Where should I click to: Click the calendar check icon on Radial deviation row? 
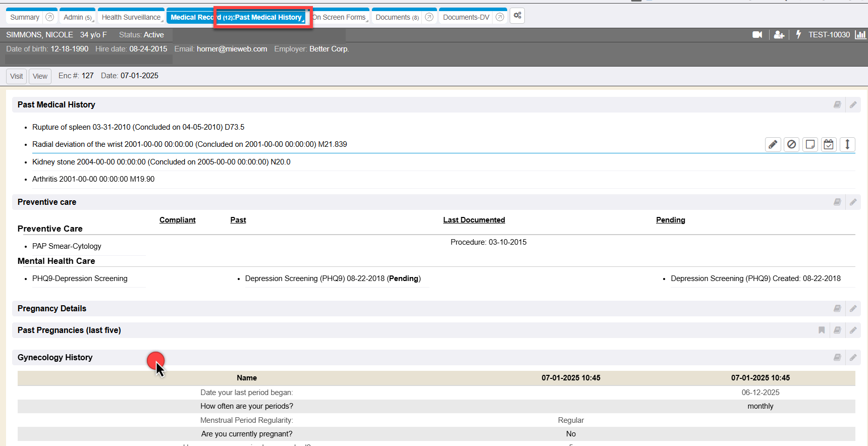[x=829, y=145]
